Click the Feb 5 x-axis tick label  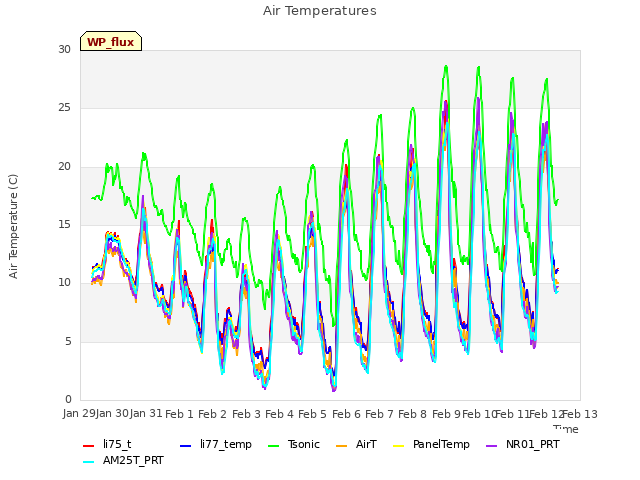point(313,413)
